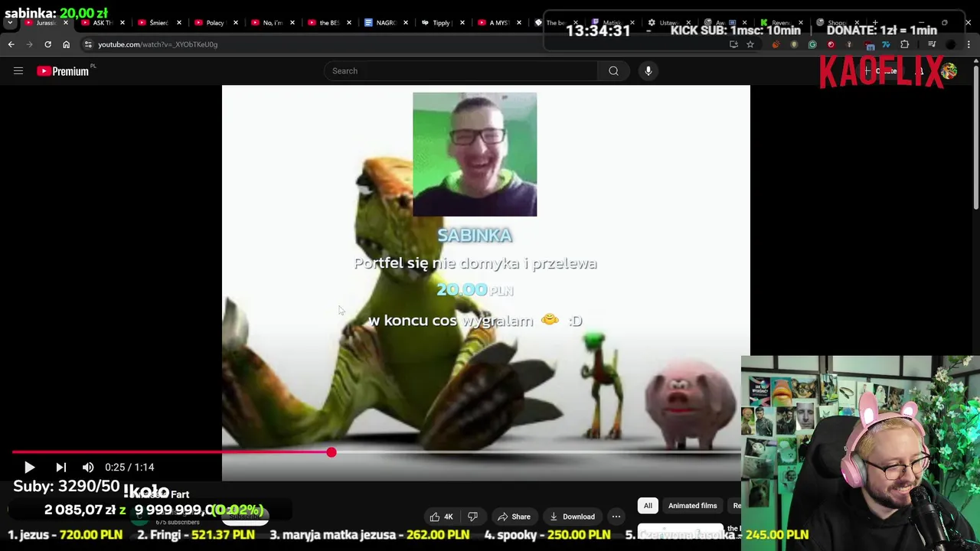Click the magnifier search button

(x=613, y=71)
